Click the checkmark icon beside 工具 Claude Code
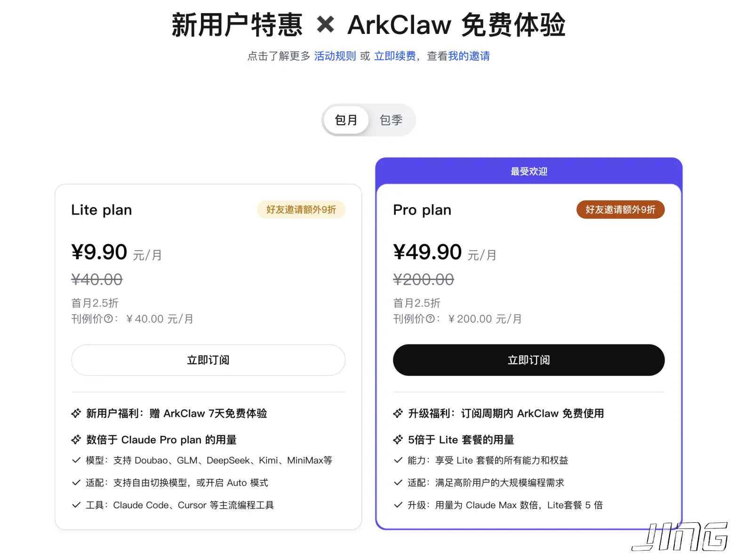Screen dimensions: 736x560 point(76,505)
